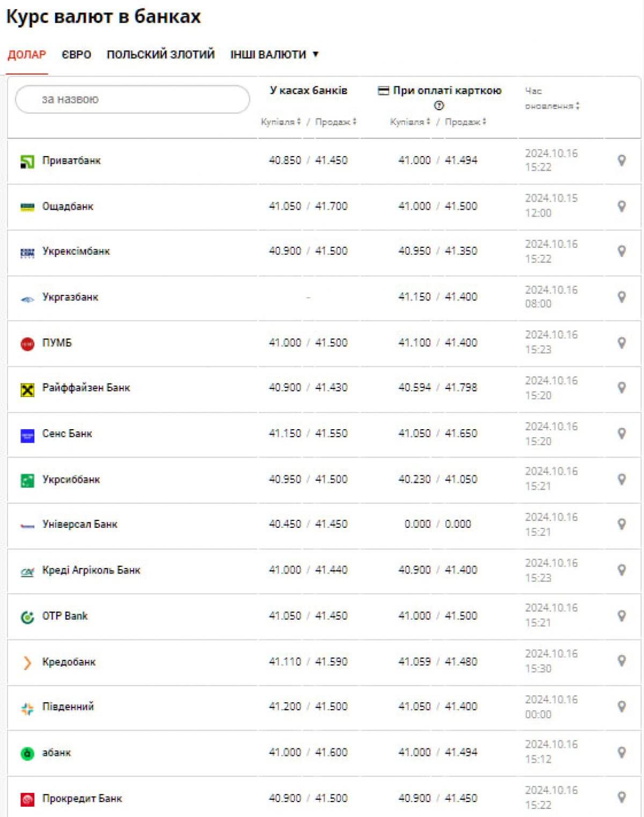
Task: Select the ПОЛЬСКИЙ ЗЛОТИЙ tab
Action: click(x=160, y=55)
